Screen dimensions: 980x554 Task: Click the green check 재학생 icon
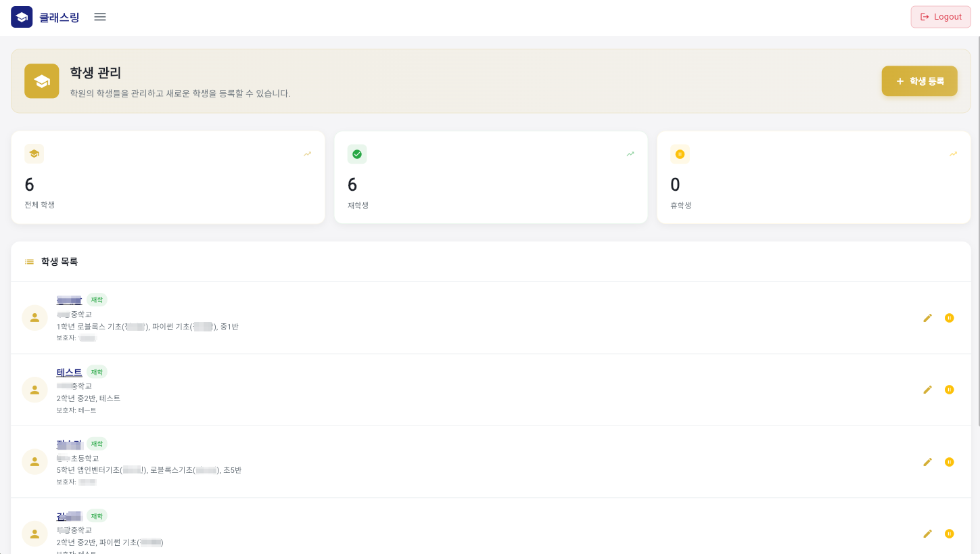[357, 154]
